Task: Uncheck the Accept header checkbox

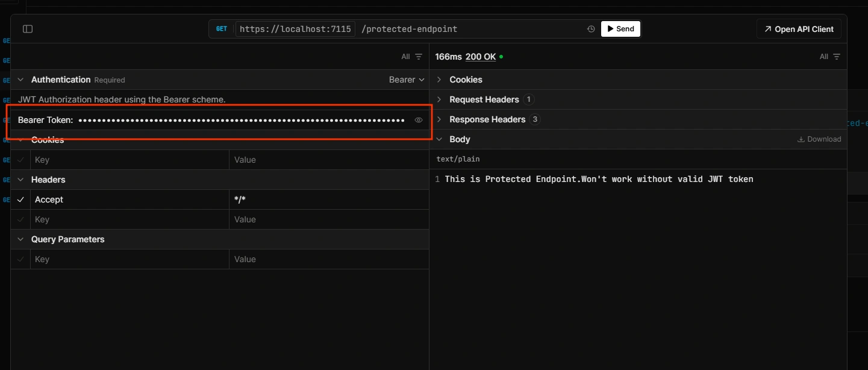Action: click(x=21, y=199)
